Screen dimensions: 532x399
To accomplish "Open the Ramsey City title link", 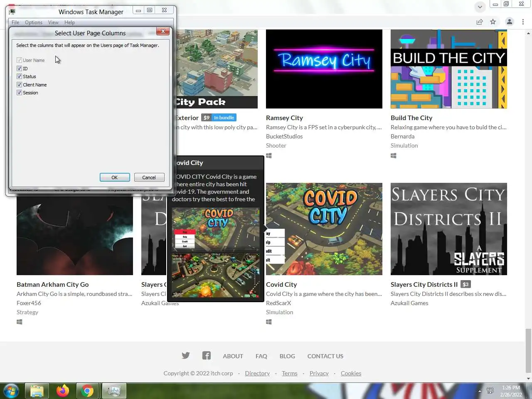I will click(284, 118).
